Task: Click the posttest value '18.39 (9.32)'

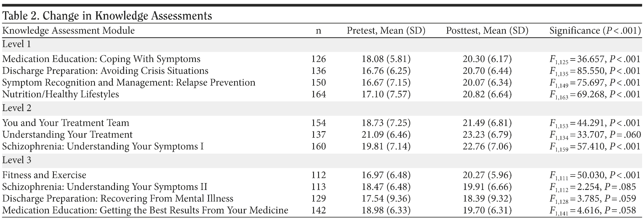Action: 487,199
